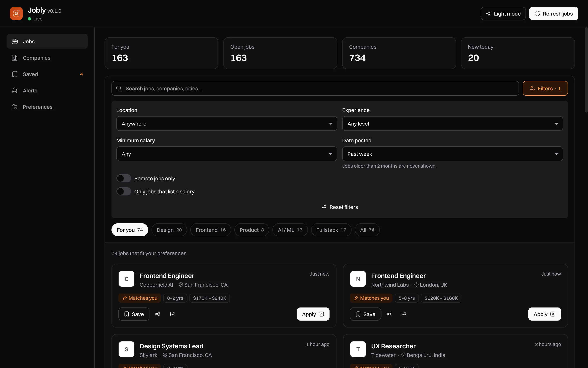This screenshot has height=368, width=588.
Task: Click the search magnifier icon
Action: 119,88
